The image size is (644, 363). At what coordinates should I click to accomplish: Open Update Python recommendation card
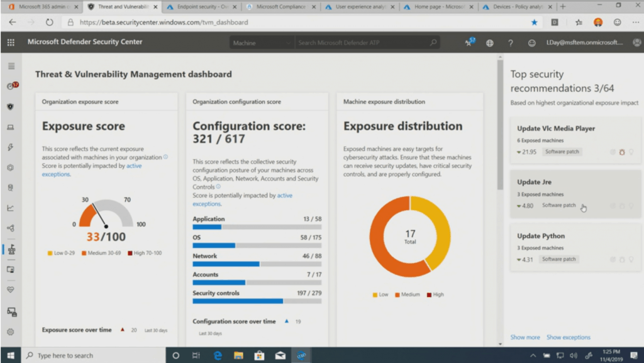click(575, 248)
